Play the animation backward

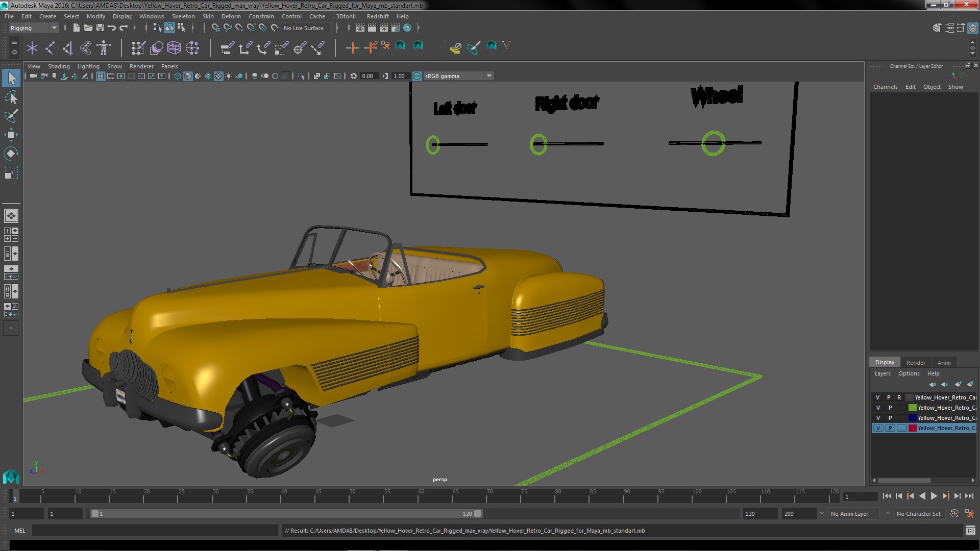tap(922, 496)
